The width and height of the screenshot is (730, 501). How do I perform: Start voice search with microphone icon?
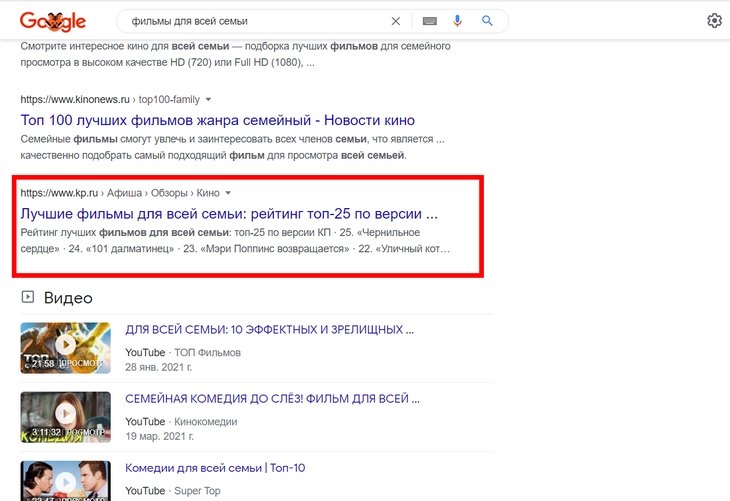pos(458,21)
